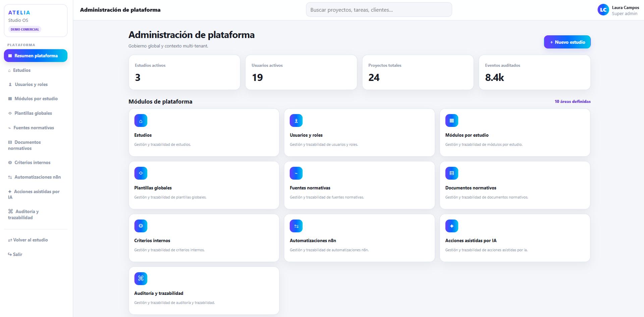Click the Nuevo estudio button
The image size is (644, 317).
pos(567,42)
